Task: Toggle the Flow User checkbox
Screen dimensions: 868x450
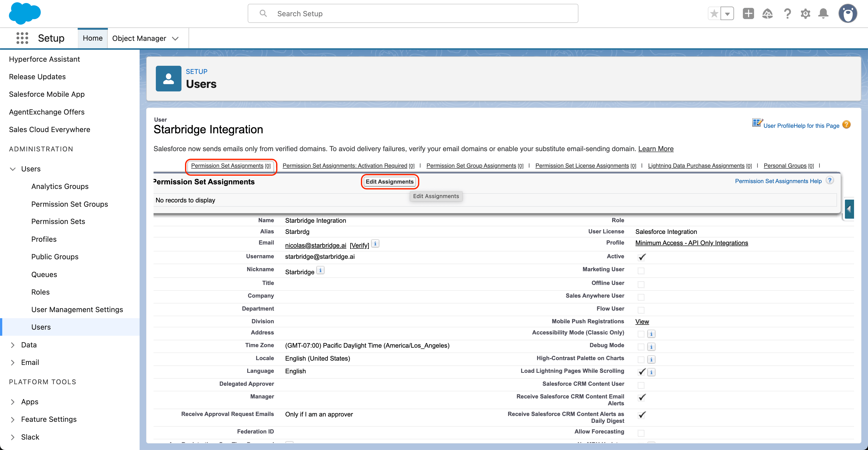Action: click(641, 310)
